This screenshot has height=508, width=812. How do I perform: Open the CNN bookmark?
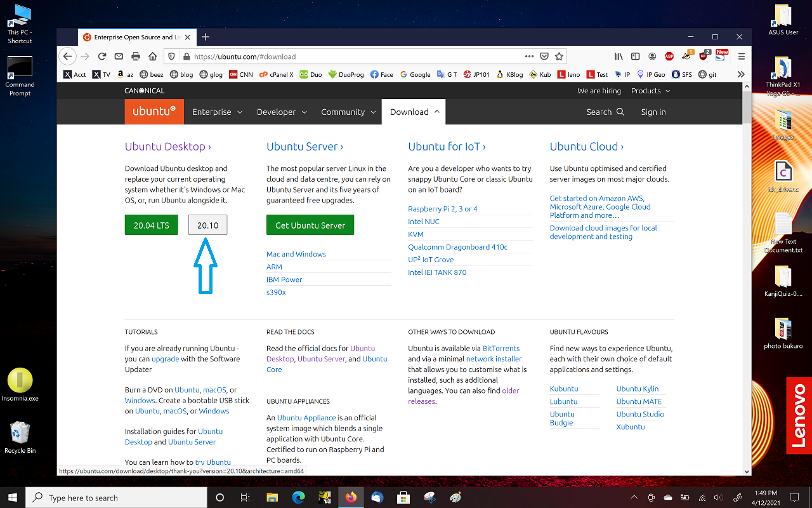pyautogui.click(x=241, y=74)
